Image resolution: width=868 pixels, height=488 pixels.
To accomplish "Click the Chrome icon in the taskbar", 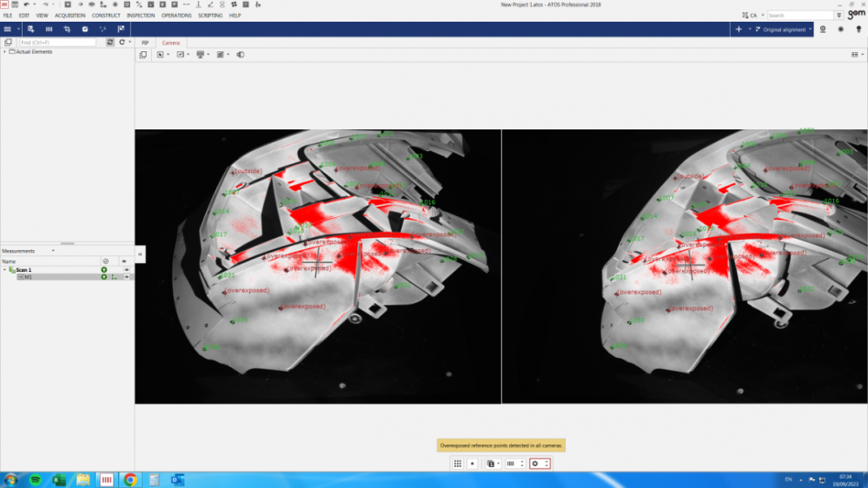I will click(x=129, y=479).
